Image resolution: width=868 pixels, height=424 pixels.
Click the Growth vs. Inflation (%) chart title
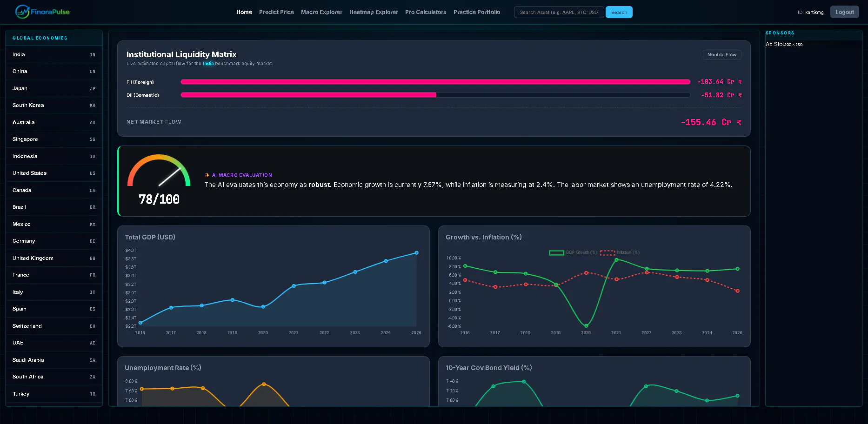coord(484,237)
